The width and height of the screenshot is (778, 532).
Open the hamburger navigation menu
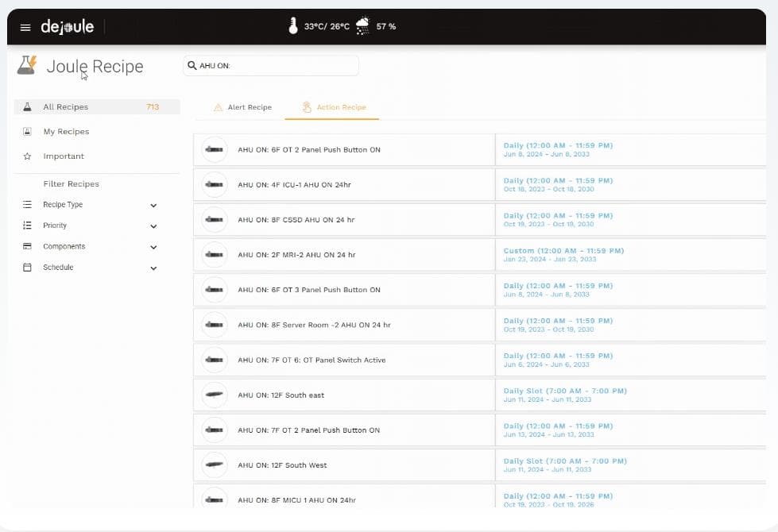[26, 26]
